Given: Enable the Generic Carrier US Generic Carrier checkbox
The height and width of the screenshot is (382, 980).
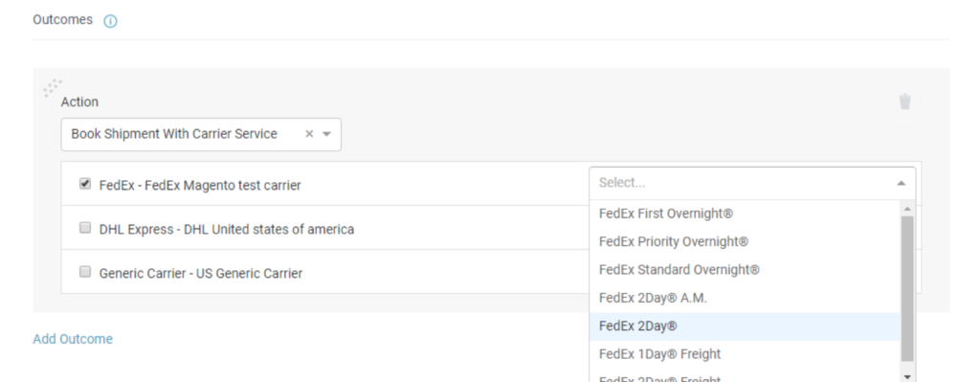Looking at the screenshot, I should (x=85, y=272).
